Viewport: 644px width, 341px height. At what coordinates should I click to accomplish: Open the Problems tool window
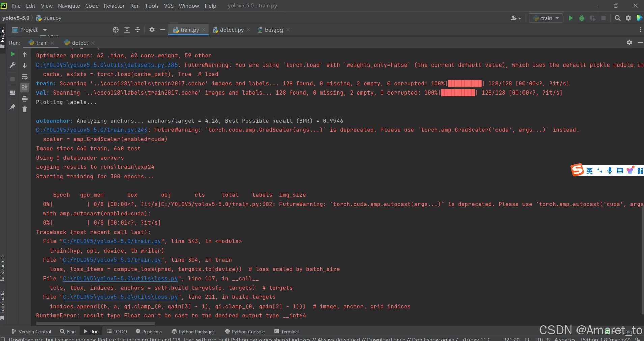tap(149, 332)
